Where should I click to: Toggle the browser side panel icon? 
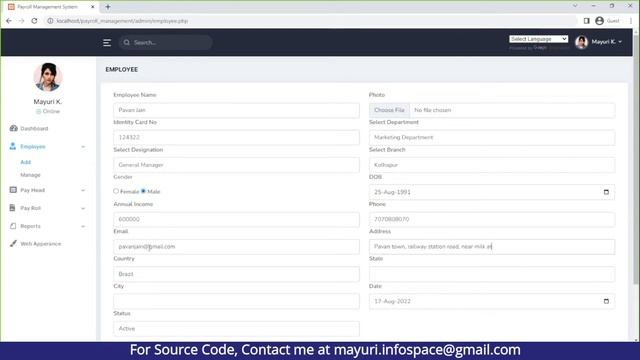click(x=587, y=21)
